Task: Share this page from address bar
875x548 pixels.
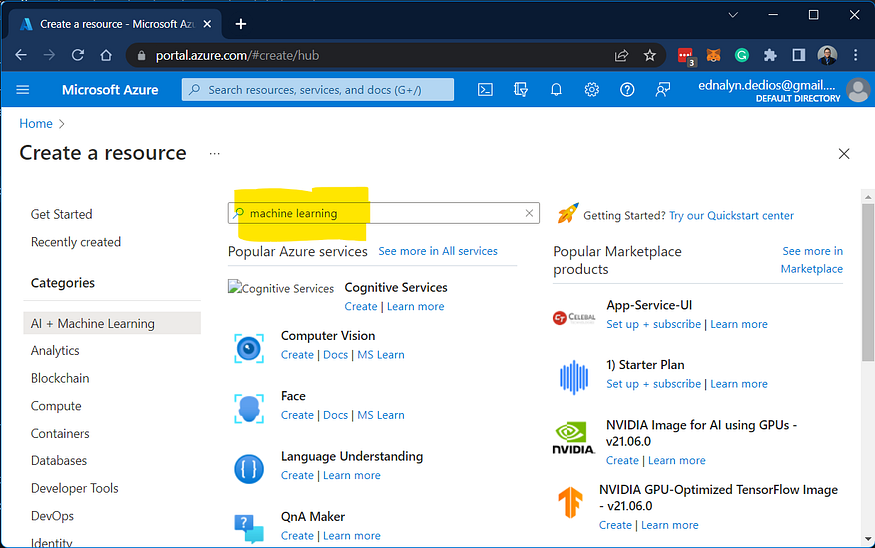Action: (621, 55)
